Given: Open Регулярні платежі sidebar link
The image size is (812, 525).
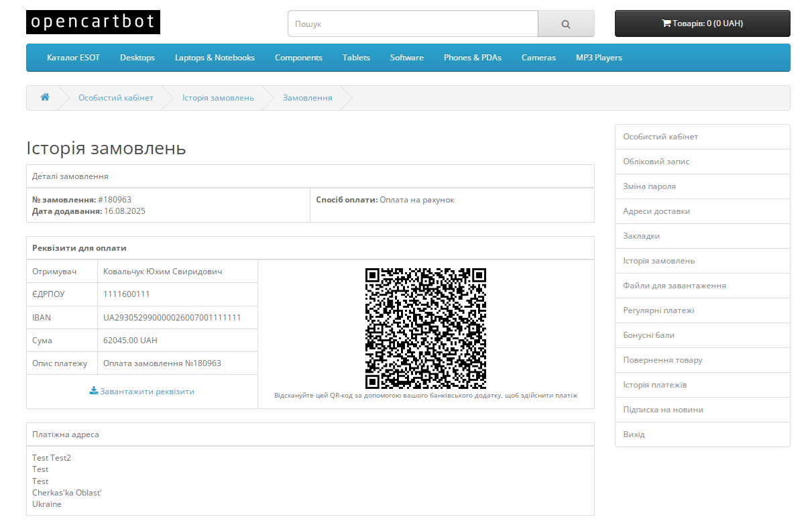Looking at the screenshot, I should click(702, 310).
